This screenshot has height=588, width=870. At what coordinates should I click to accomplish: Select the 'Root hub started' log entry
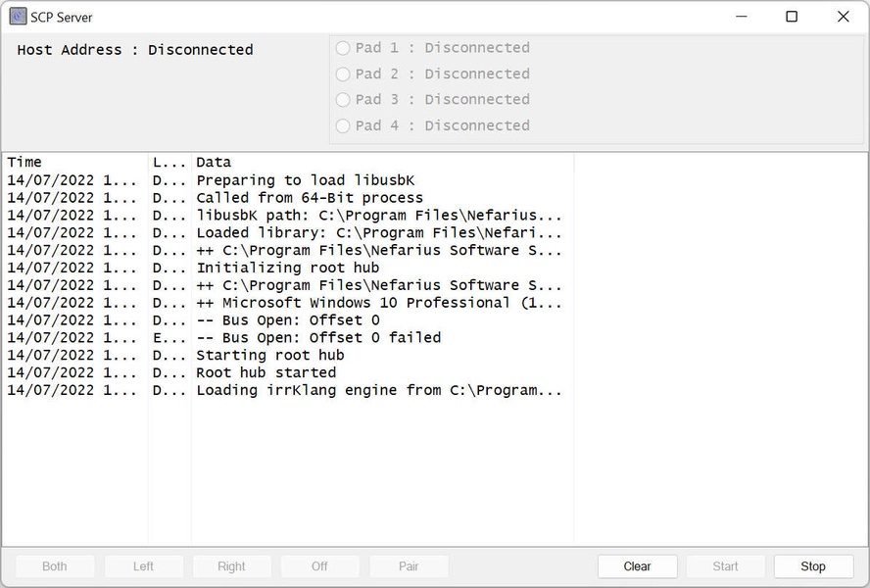(x=266, y=373)
